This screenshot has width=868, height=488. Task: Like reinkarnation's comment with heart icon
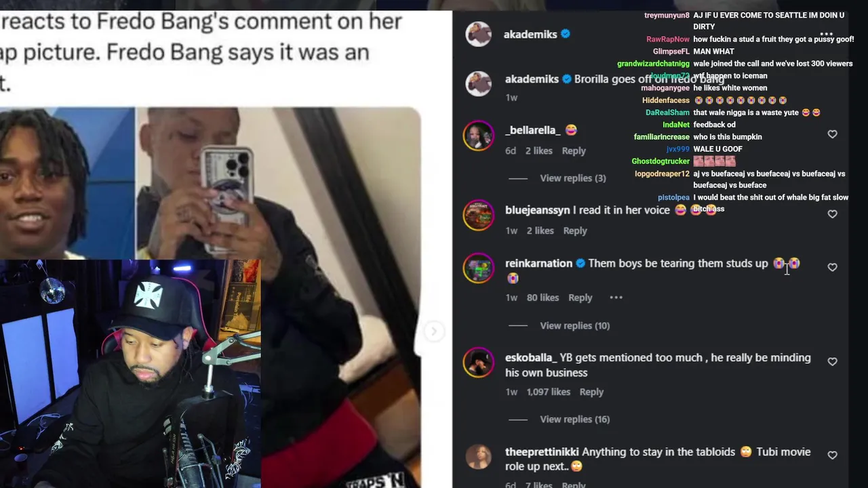[x=832, y=267]
